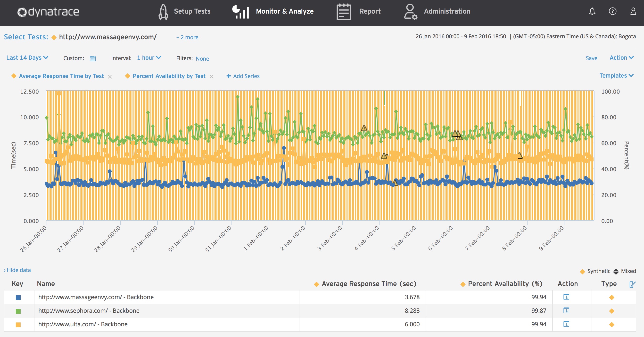
Task: Click the green sephora key swatch
Action: [18, 311]
